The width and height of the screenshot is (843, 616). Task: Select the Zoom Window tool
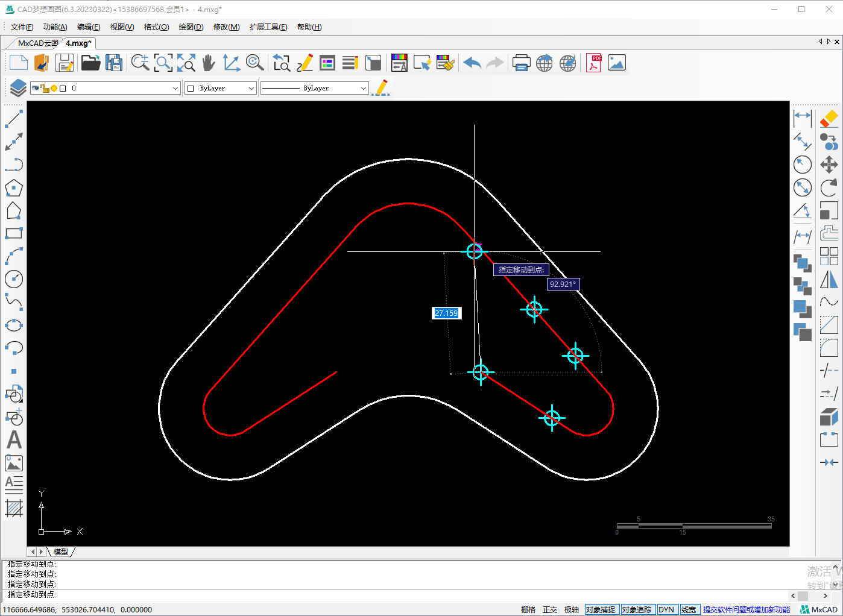point(163,63)
